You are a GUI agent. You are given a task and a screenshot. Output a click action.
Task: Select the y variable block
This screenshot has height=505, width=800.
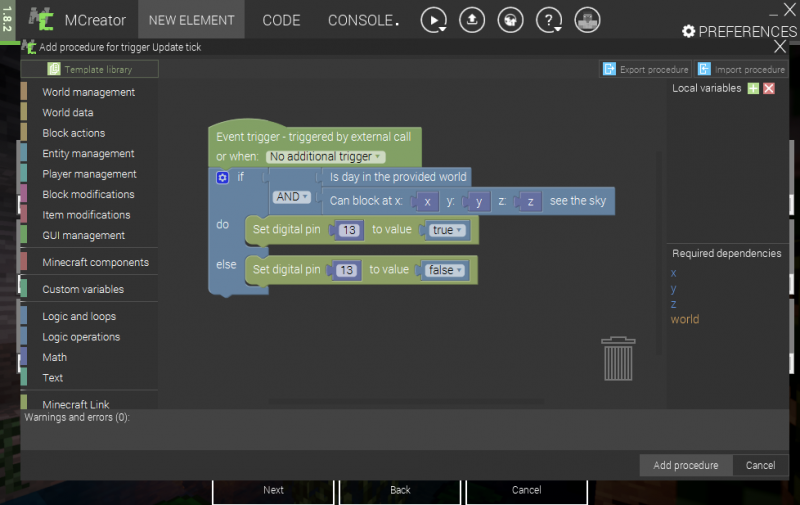(x=478, y=201)
